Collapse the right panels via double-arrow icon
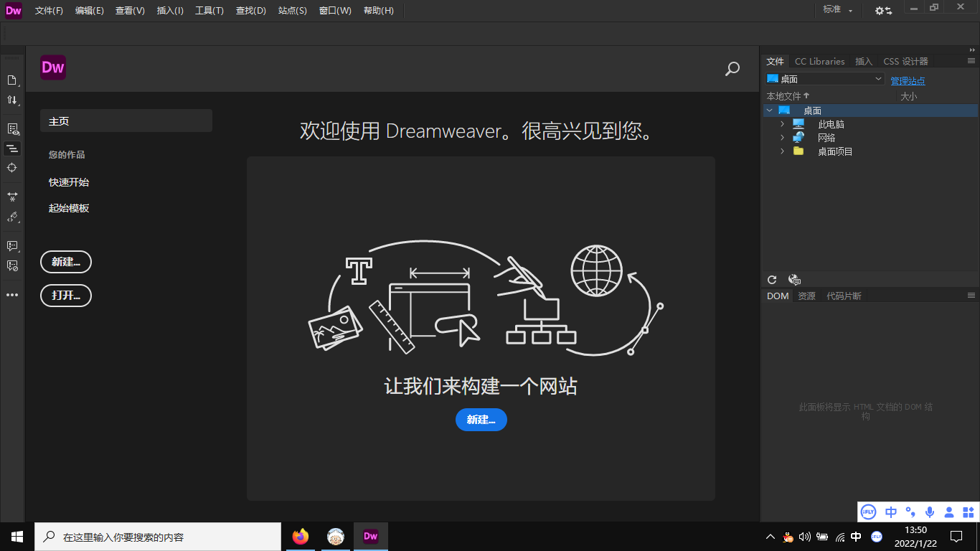Viewport: 980px width, 551px height. click(972, 50)
